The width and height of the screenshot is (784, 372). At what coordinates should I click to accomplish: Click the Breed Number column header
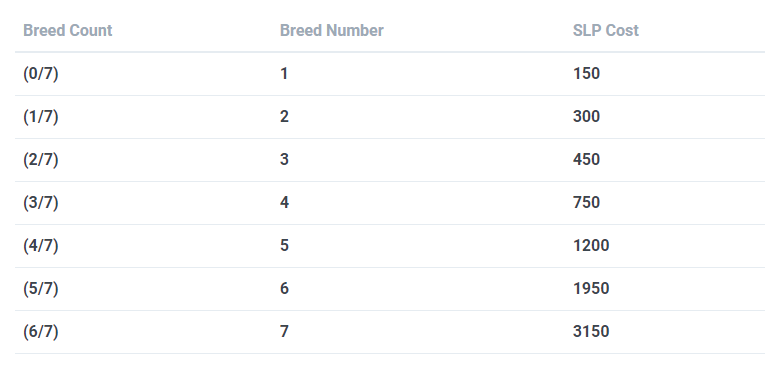click(x=332, y=30)
